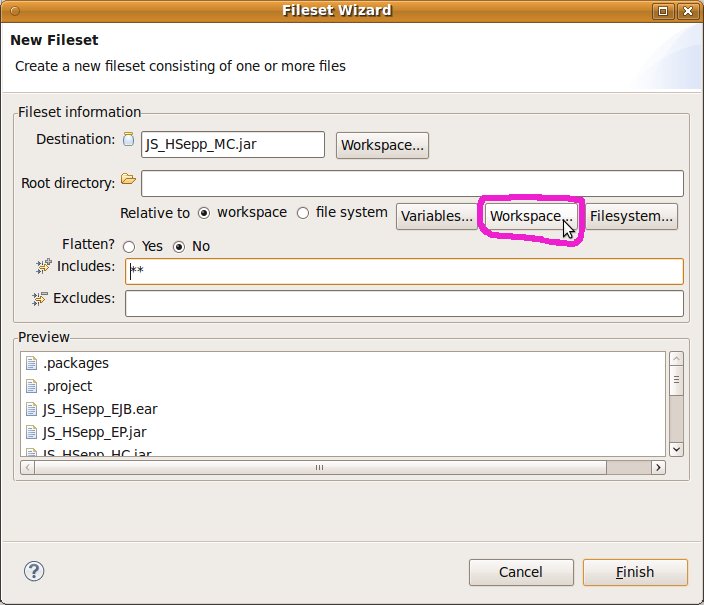The image size is (704, 605).
Task: Set Flatten to No
Action: [x=180, y=246]
